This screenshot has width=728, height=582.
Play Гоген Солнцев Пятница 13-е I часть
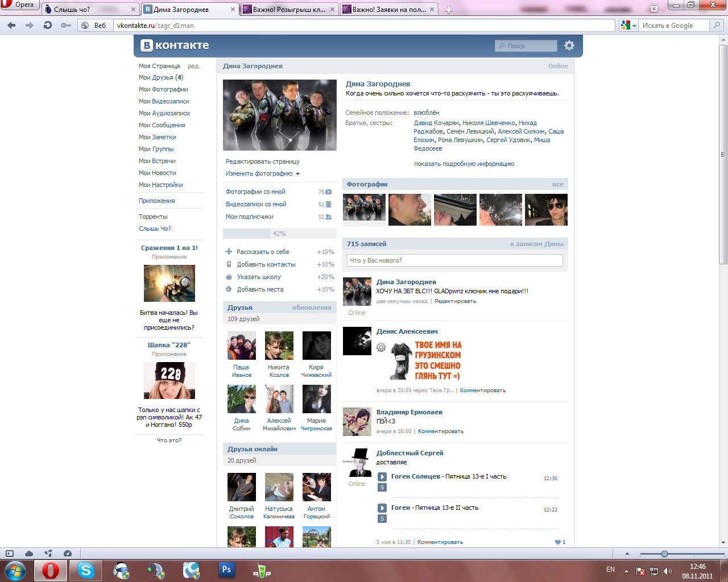(382, 477)
